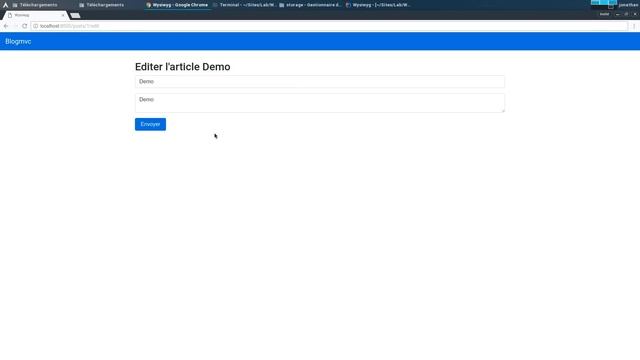Open the jonathan user menu
640x360 pixels.
tap(628, 5)
